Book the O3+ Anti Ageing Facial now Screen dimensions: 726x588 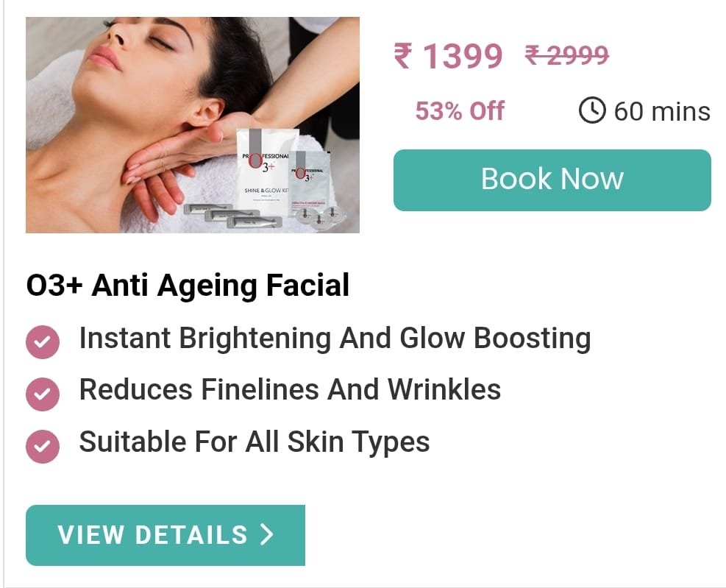point(552,180)
